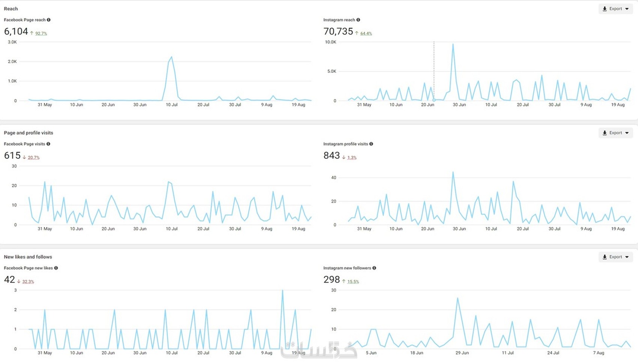Open the 15.5% Instagram new followers link
638x364 pixels.
tap(353, 282)
